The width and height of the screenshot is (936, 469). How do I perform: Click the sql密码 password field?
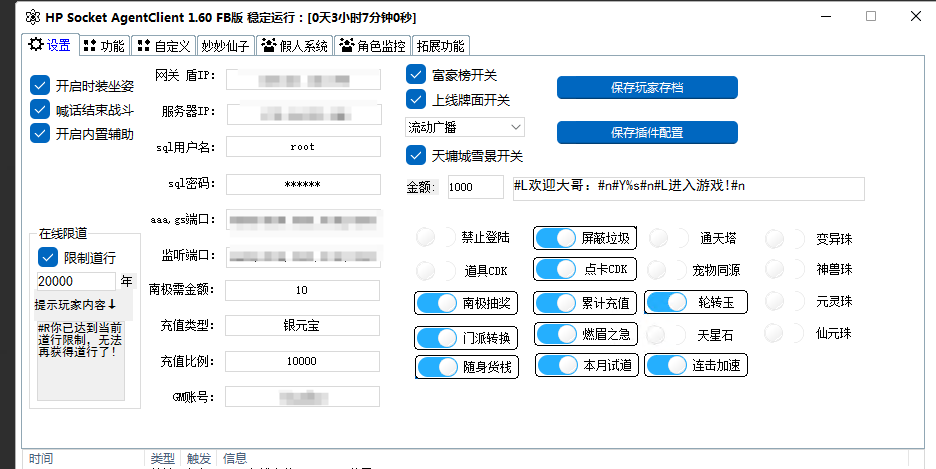[x=303, y=184]
